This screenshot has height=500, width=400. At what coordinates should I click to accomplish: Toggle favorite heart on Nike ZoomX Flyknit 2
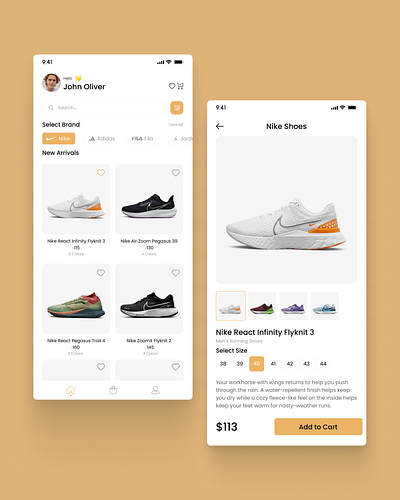pyautogui.click(x=176, y=273)
